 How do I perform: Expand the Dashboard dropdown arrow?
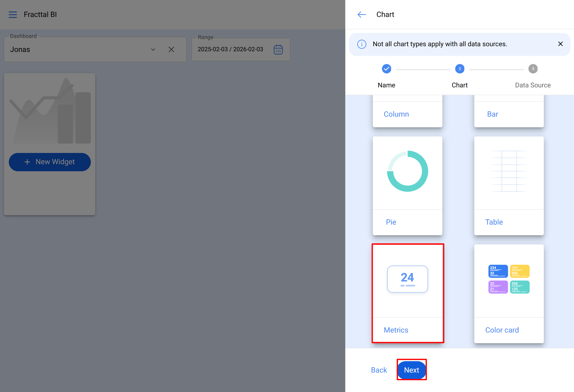pyautogui.click(x=153, y=50)
